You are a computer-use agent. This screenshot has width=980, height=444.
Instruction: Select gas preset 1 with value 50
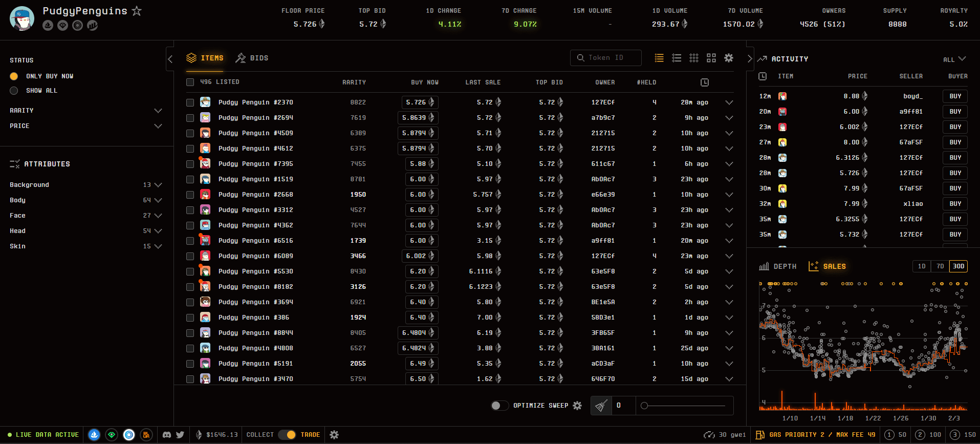coord(896,435)
